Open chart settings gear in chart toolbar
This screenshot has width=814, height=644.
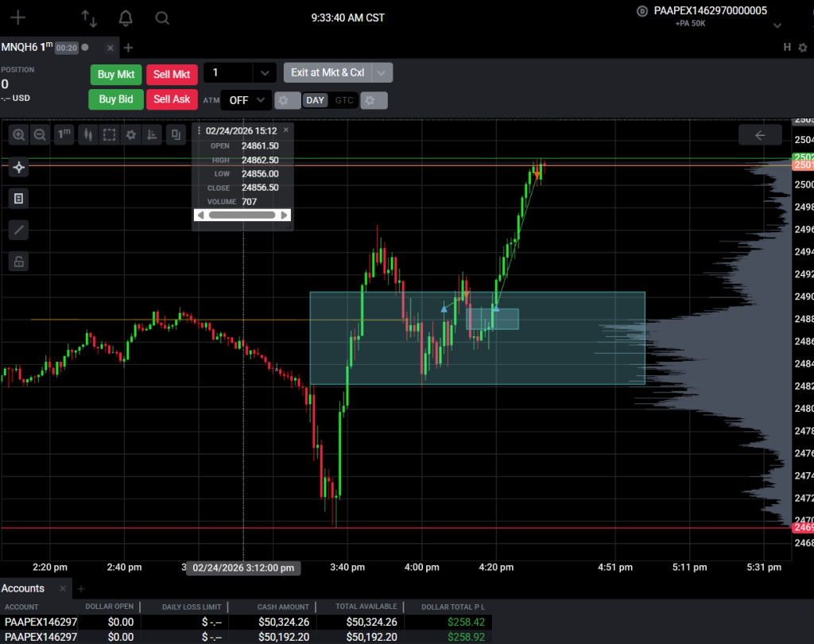click(x=130, y=135)
